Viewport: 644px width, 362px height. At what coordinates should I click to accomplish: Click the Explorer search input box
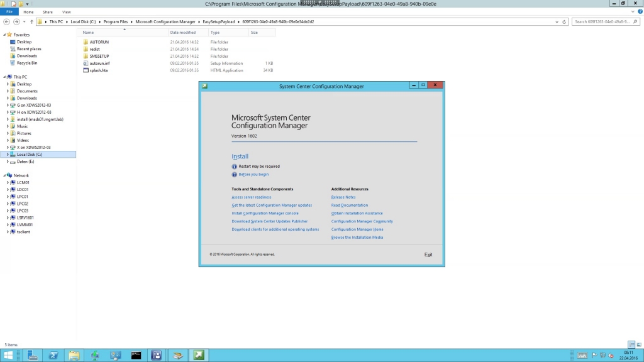pyautogui.click(x=604, y=22)
